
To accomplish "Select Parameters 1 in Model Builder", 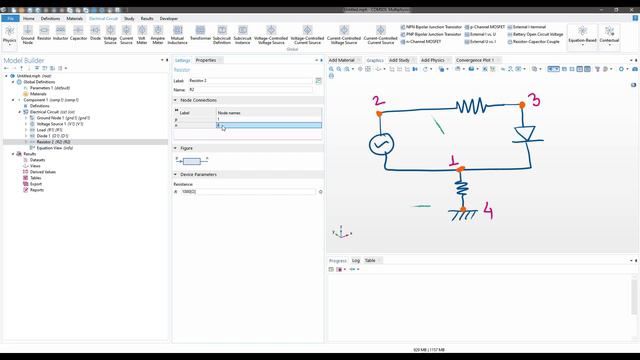I will (49, 88).
